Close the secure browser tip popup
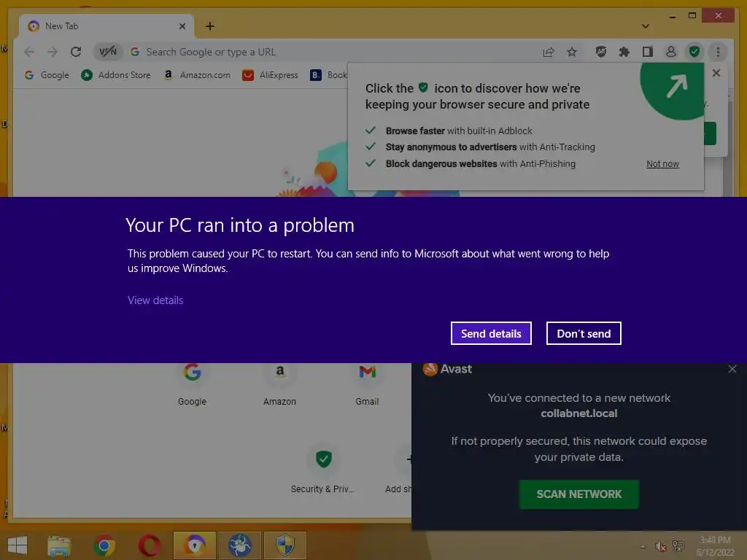 coord(716,73)
